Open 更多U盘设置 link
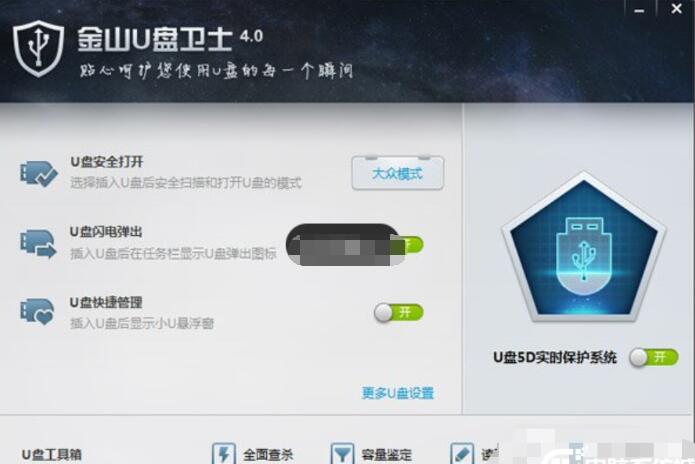 [x=398, y=393]
